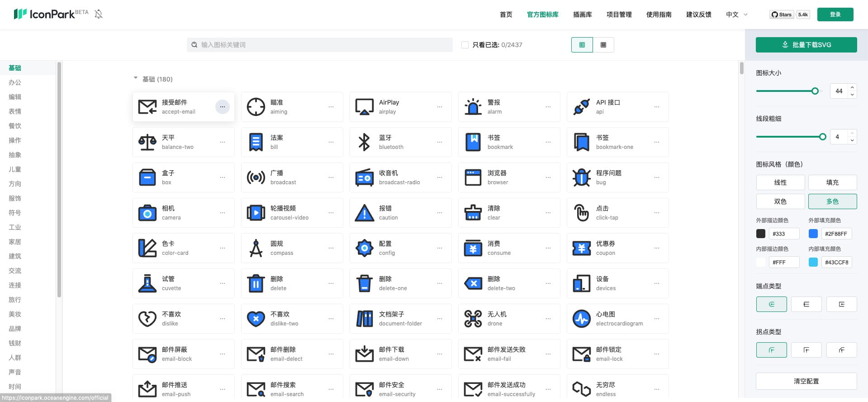Pick the aiming crosshair icon
This screenshot has width=868, height=402.
tap(256, 107)
